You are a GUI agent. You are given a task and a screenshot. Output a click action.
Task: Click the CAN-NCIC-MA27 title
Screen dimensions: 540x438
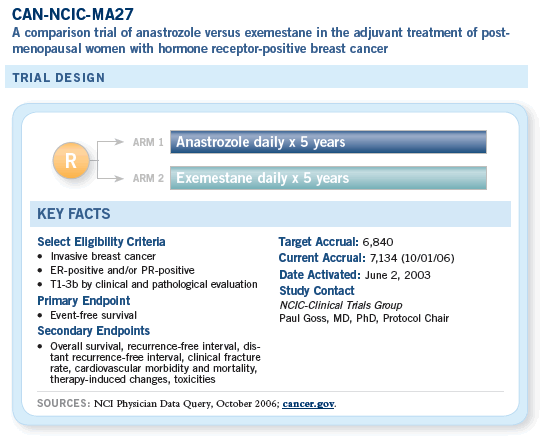(73, 14)
